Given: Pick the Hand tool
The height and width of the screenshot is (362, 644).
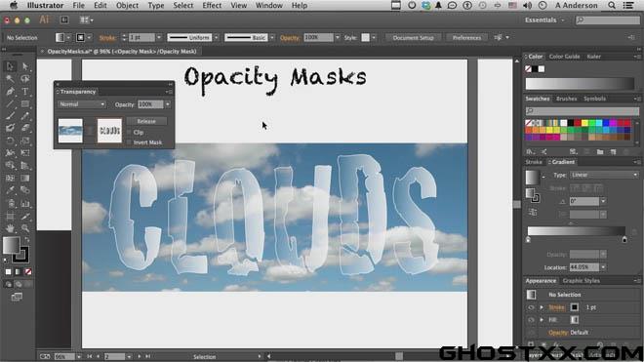Looking at the screenshot, I should coord(11,228).
